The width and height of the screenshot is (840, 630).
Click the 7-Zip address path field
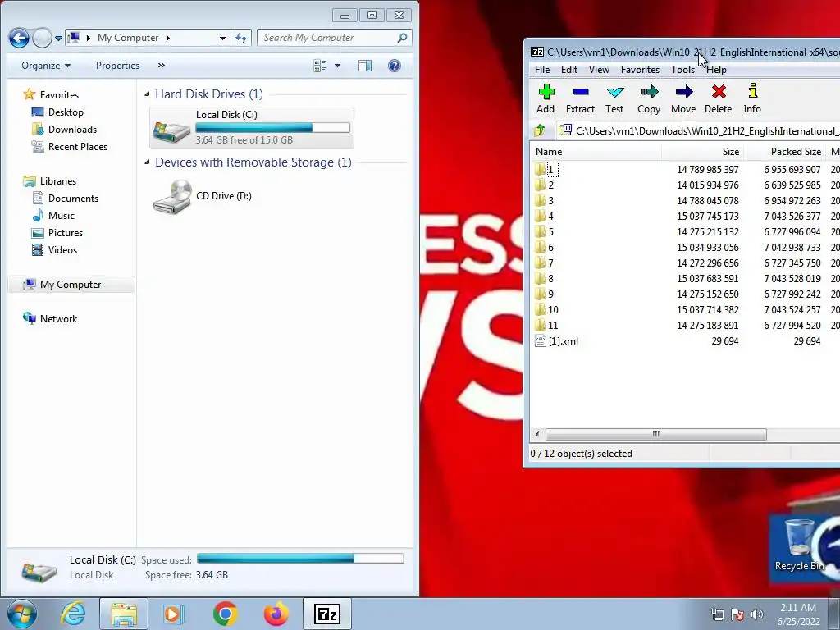point(698,130)
